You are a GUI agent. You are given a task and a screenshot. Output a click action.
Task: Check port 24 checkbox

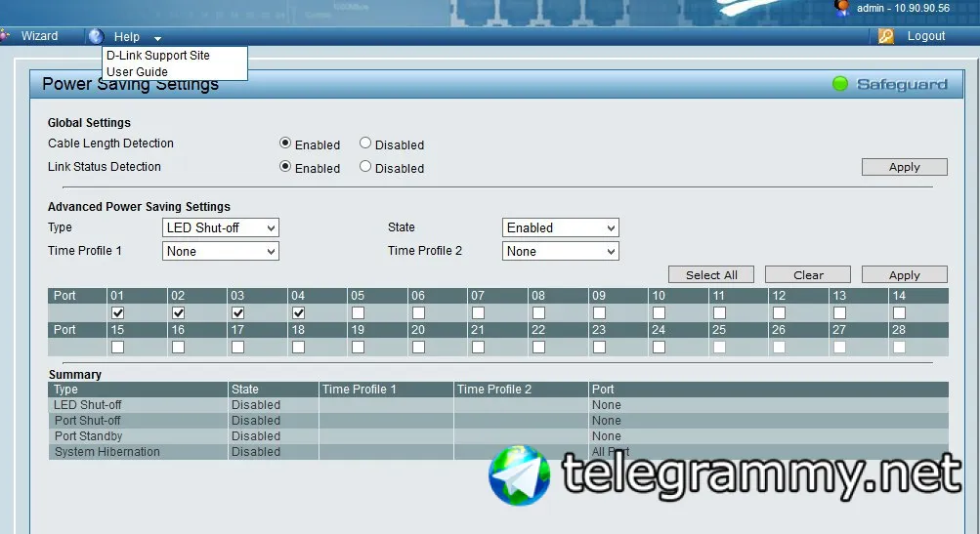[x=659, y=347]
